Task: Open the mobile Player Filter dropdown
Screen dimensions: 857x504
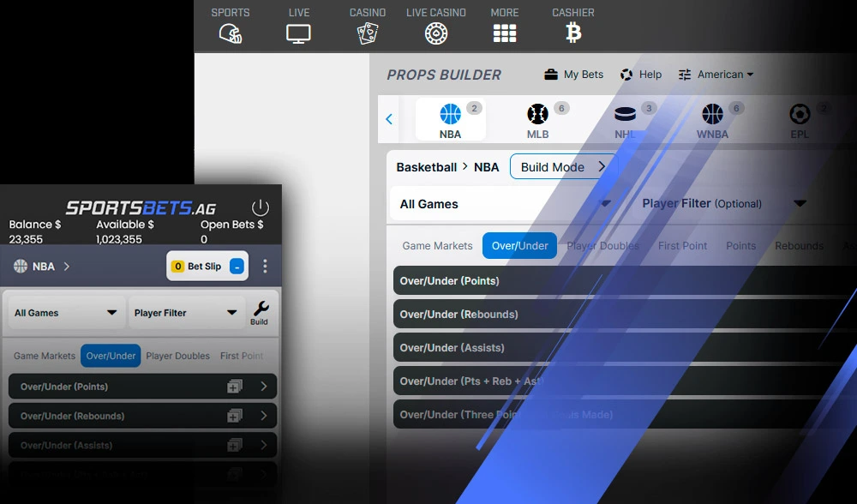Action: point(186,313)
